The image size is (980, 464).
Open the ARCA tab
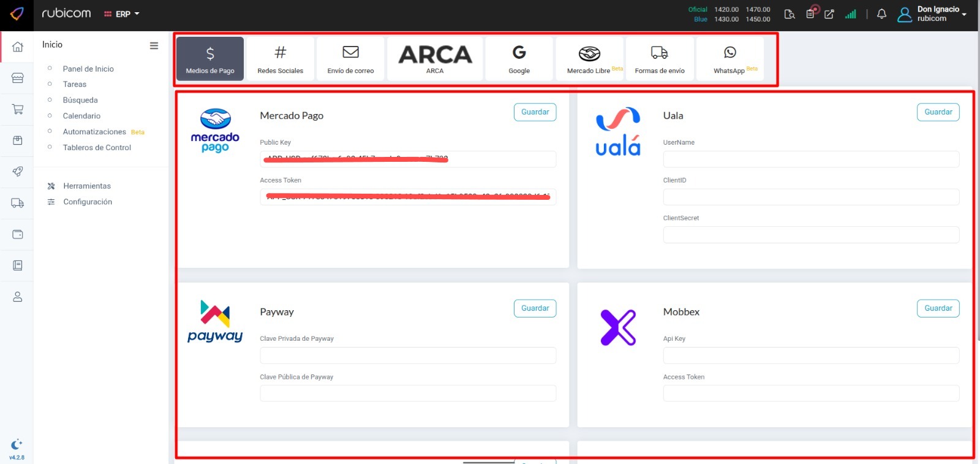[x=435, y=59]
